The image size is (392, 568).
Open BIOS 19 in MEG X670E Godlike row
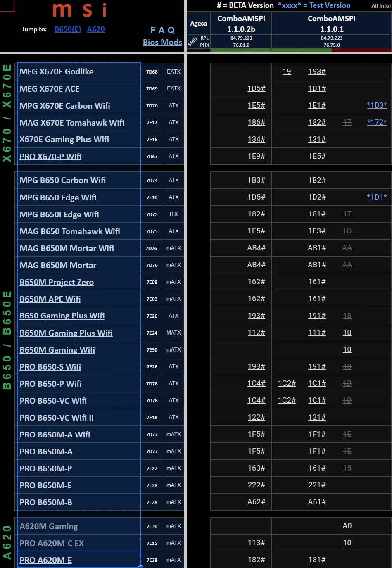pos(287,71)
